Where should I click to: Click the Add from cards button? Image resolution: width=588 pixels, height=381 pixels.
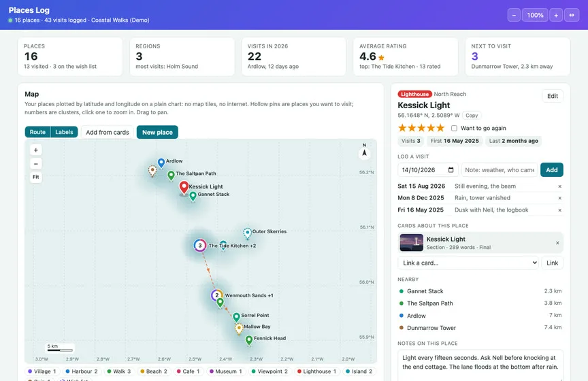pos(108,132)
